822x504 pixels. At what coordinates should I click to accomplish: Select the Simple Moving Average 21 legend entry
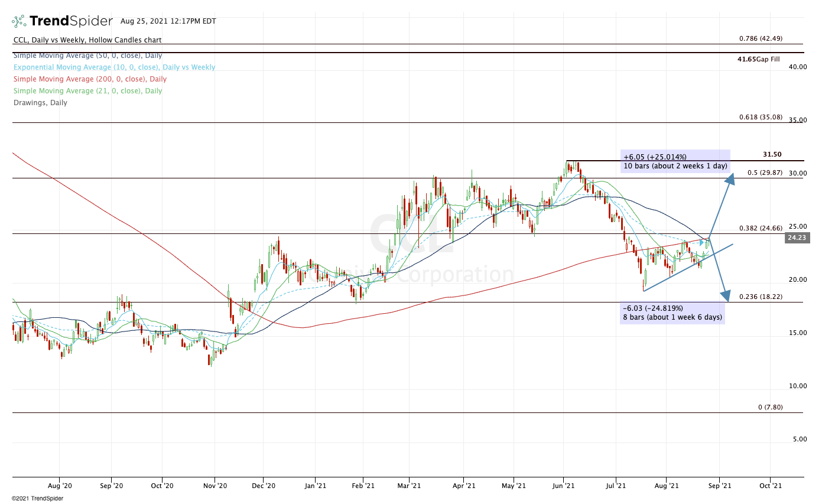[87, 90]
